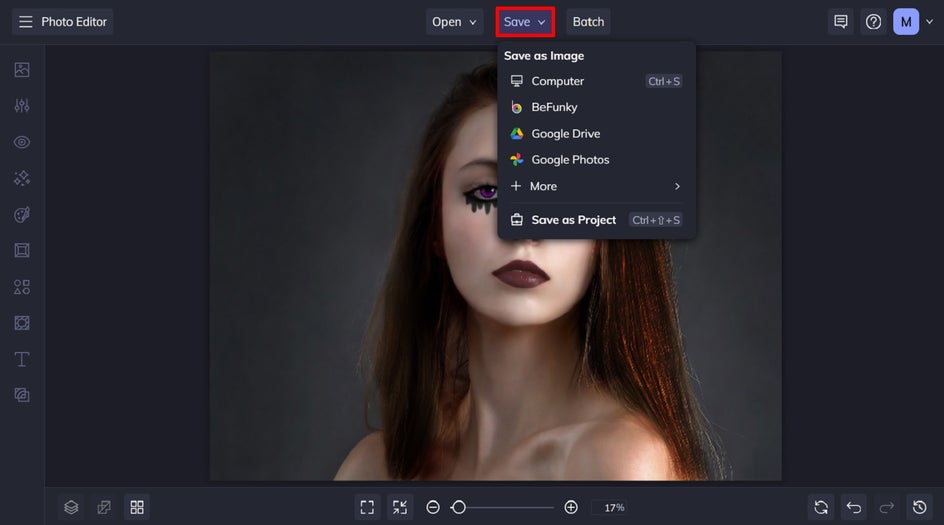Open the Edit adjustments sliders icon

pyautogui.click(x=22, y=106)
